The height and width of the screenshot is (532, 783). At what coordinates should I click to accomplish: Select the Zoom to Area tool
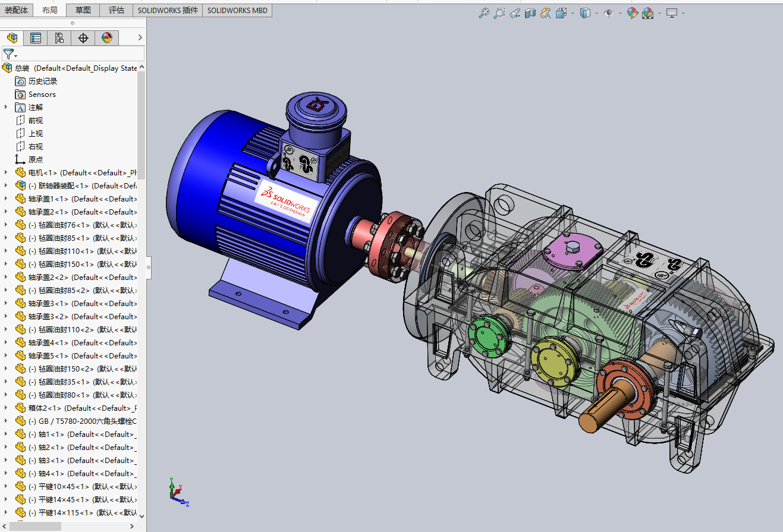499,13
